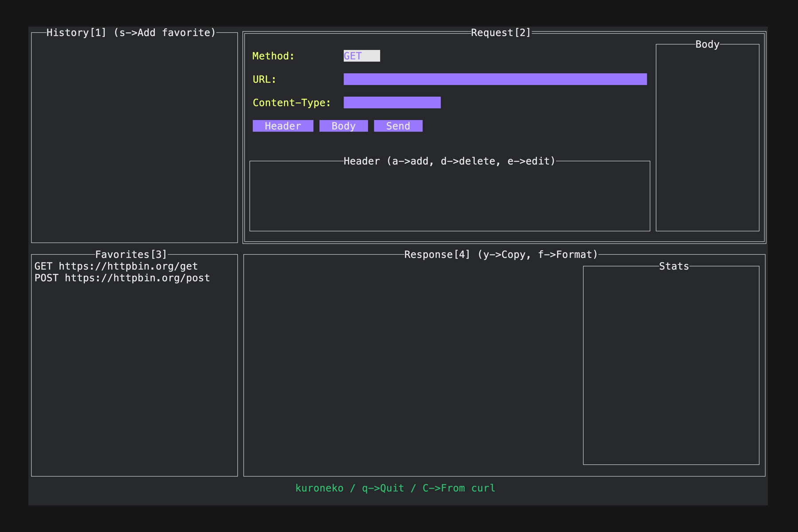Focus the Content-Type input field
Screen dimensions: 798x532
[392, 102]
